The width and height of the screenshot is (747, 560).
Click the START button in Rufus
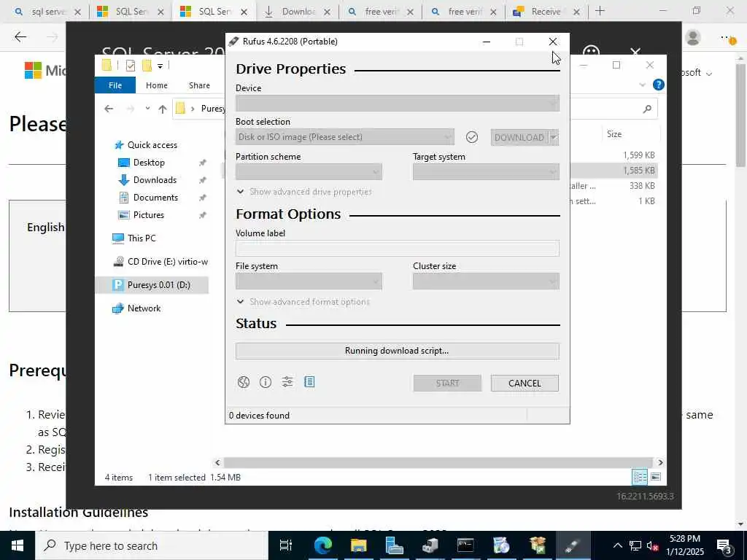(x=447, y=384)
